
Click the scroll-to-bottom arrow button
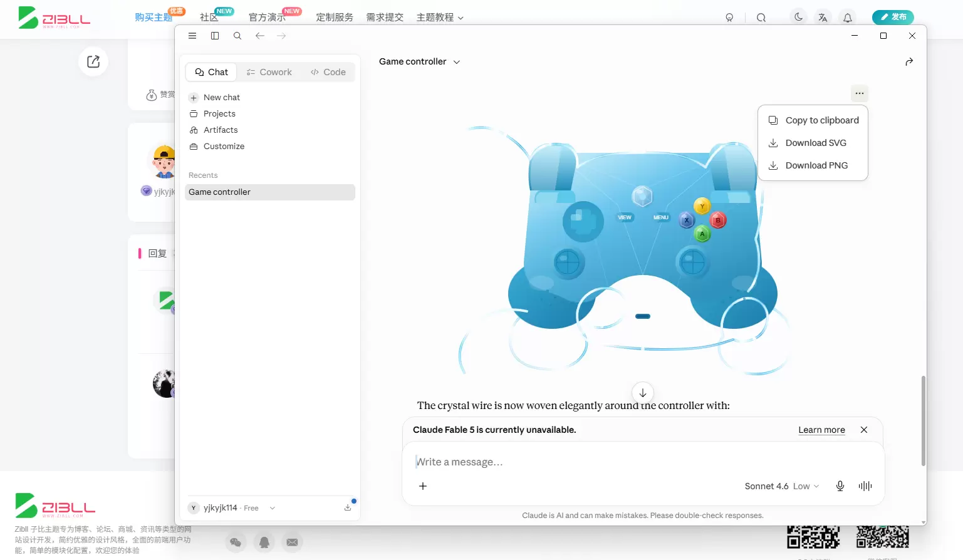[x=643, y=393]
